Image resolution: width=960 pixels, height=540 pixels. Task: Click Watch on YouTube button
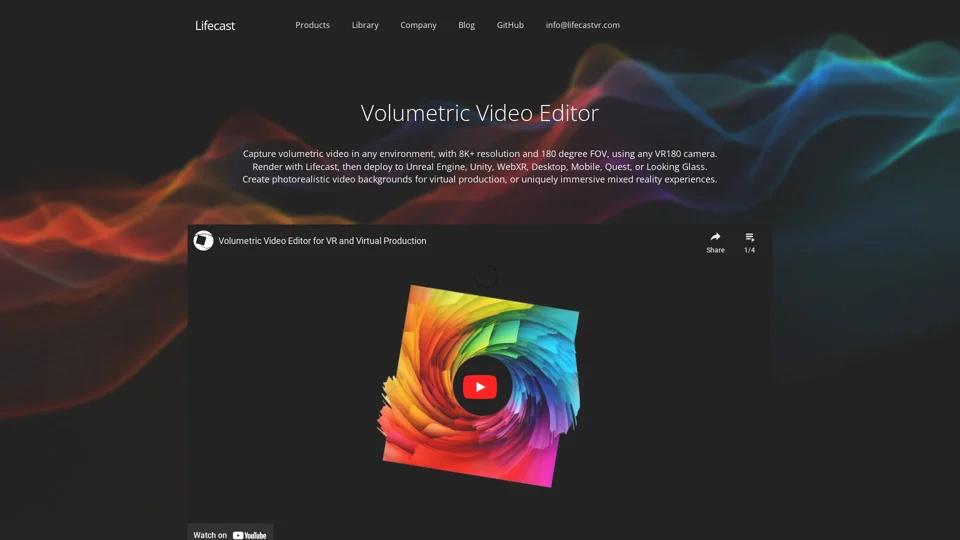[x=230, y=534]
